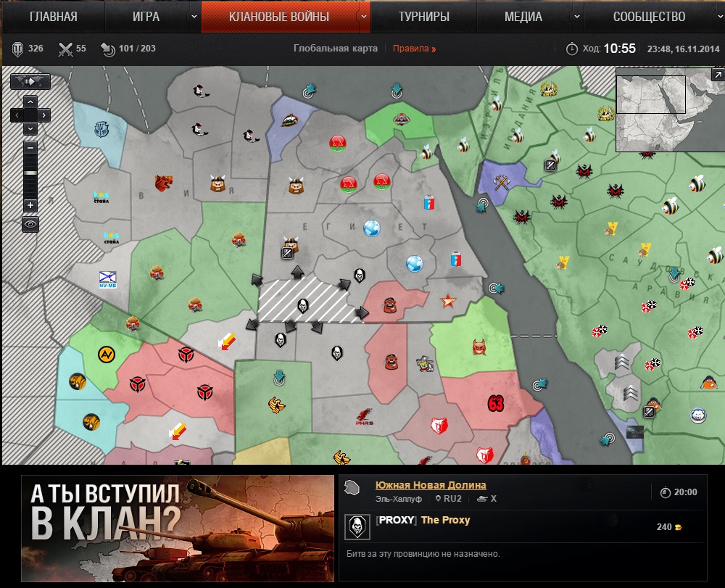Pan the map left with the arrow

[17, 115]
